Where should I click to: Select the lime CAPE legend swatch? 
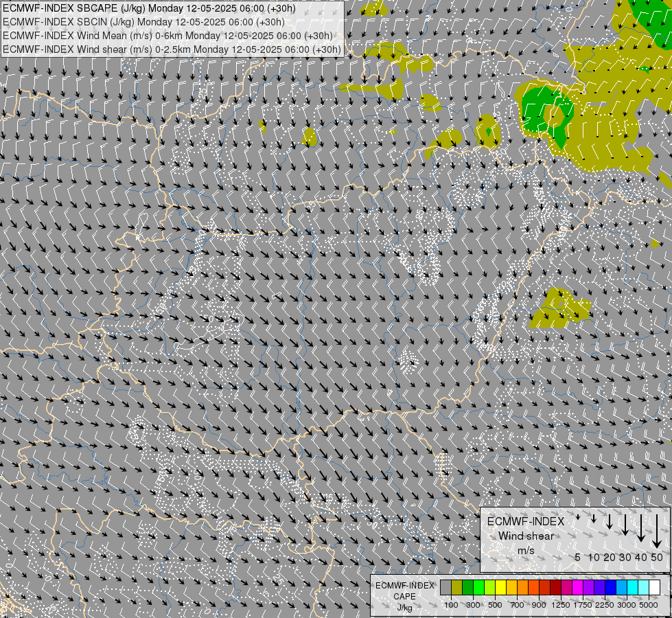490,587
